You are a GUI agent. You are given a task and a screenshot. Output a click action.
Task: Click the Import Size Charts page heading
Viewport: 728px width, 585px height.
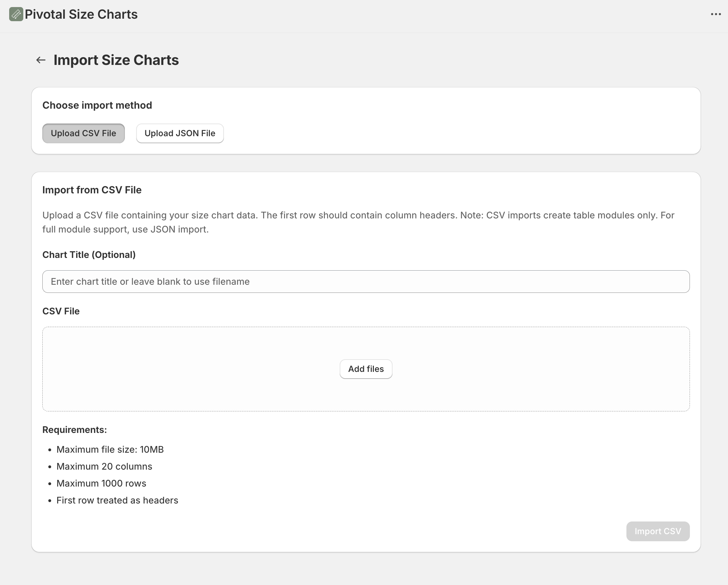tap(116, 60)
